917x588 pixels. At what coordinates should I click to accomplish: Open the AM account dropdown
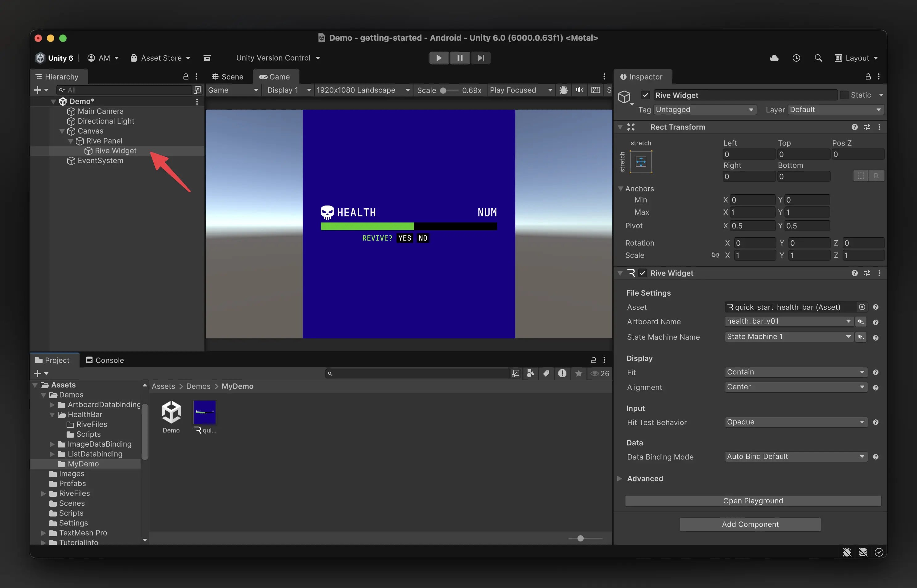point(103,58)
